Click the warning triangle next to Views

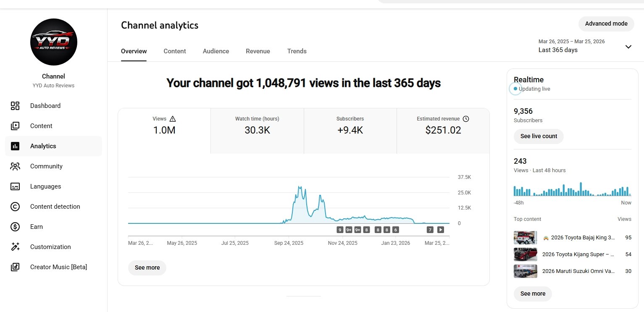pyautogui.click(x=173, y=119)
